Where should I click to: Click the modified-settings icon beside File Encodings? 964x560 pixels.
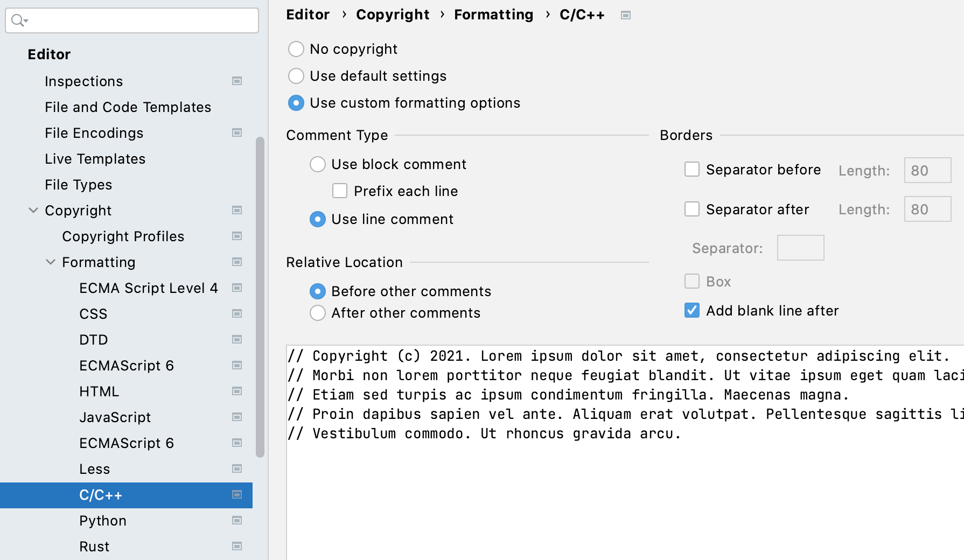click(237, 132)
